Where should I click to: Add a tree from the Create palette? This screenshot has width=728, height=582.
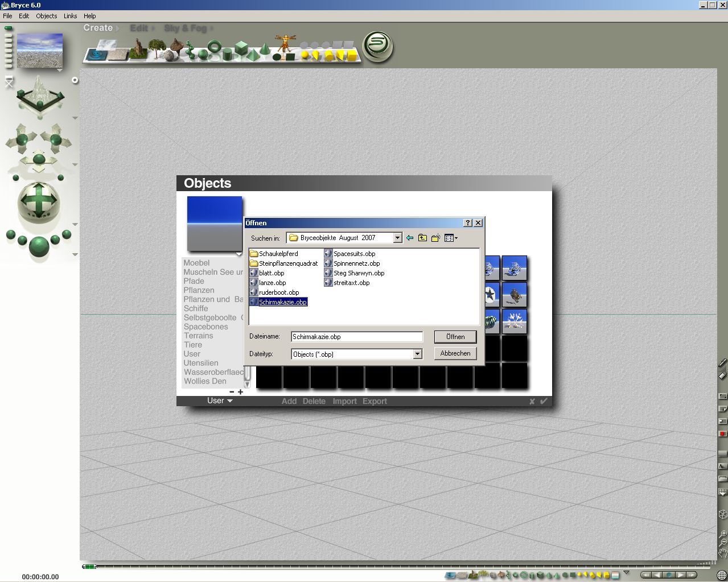click(x=157, y=48)
